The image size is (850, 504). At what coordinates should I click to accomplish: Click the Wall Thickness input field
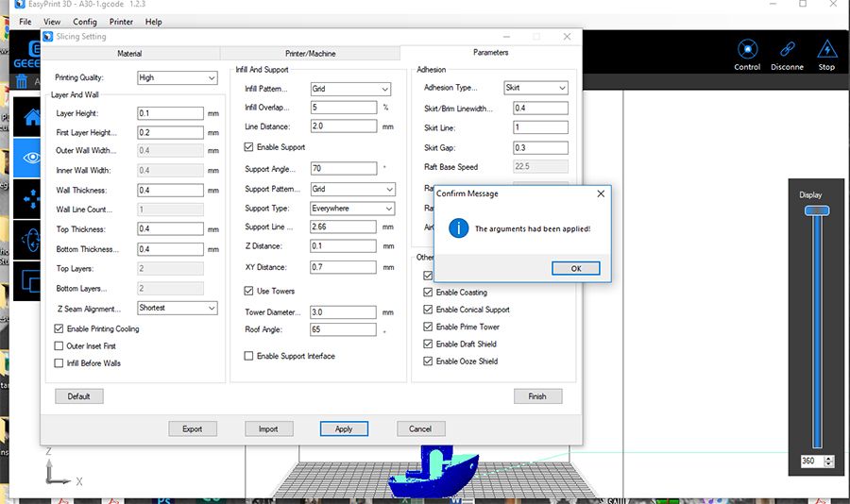pyautogui.click(x=170, y=191)
